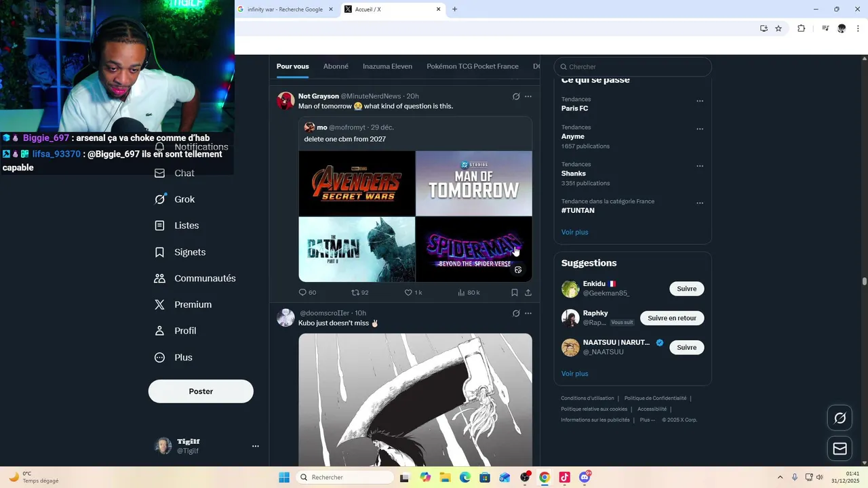
Task: Switch to the Abonné tab
Action: (336, 66)
